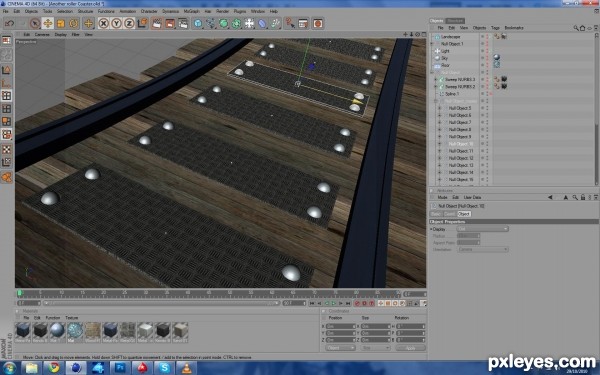
Task: Select the Object tab in Attributes
Action: [x=464, y=214]
